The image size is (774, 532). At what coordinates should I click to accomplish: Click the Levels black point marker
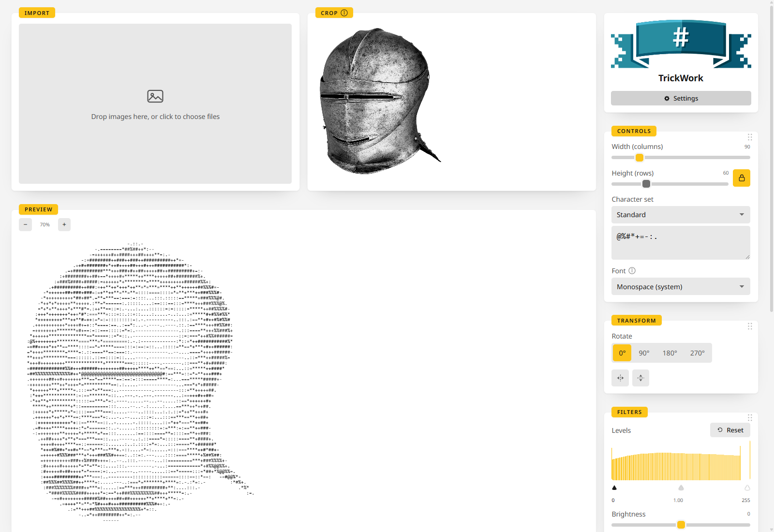pos(614,488)
